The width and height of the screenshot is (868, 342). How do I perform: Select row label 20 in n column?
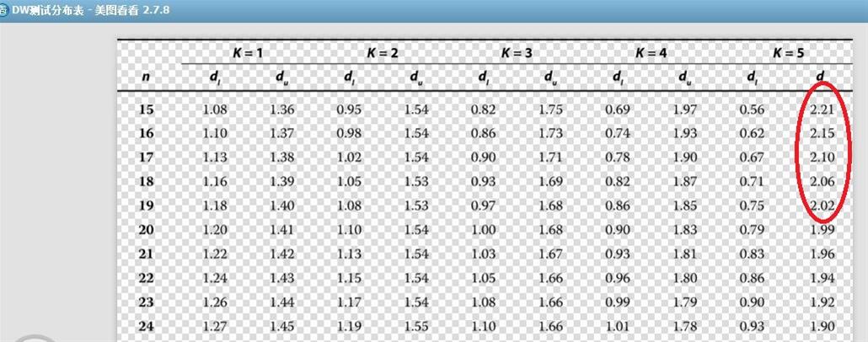point(146,230)
